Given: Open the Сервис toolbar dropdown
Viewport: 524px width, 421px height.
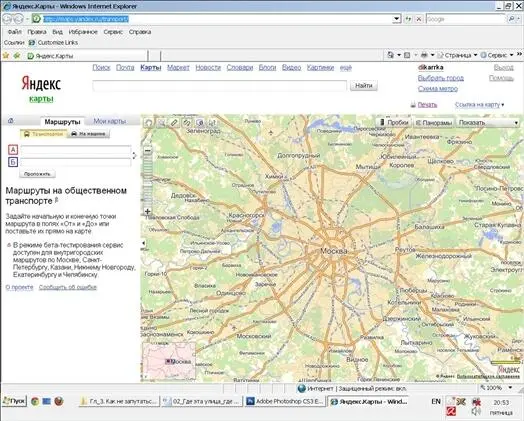Looking at the screenshot, I should pos(497,55).
